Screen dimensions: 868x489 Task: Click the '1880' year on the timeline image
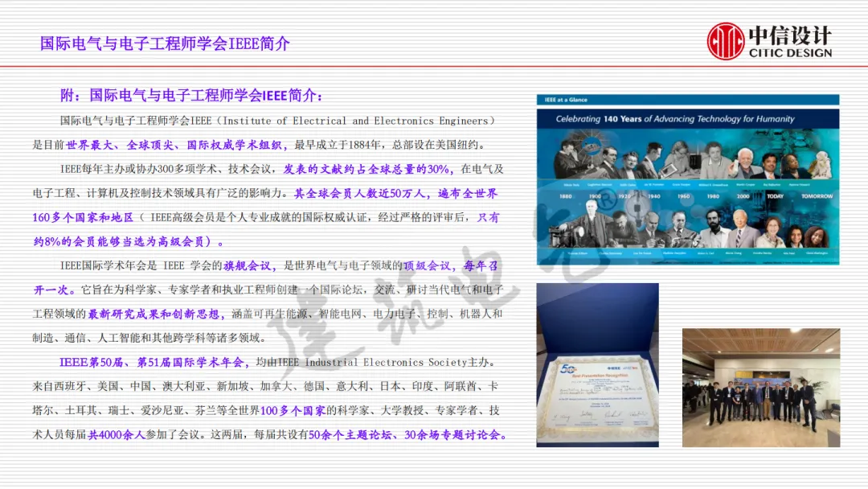point(565,196)
